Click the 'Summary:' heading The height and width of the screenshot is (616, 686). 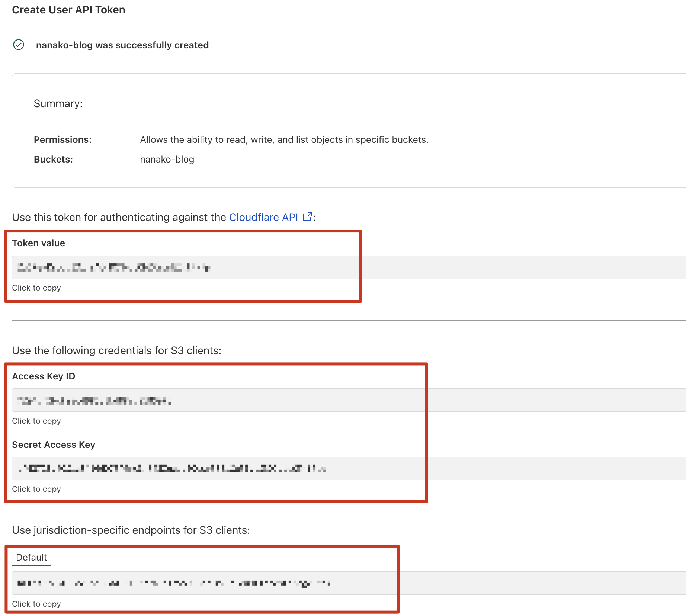coord(58,103)
